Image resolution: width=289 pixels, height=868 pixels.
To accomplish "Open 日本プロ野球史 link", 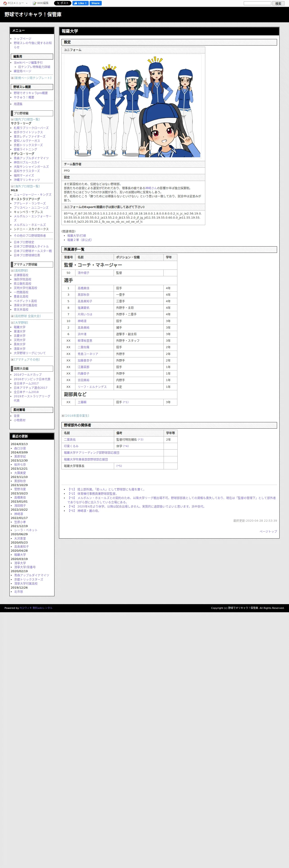I will point(24,242).
